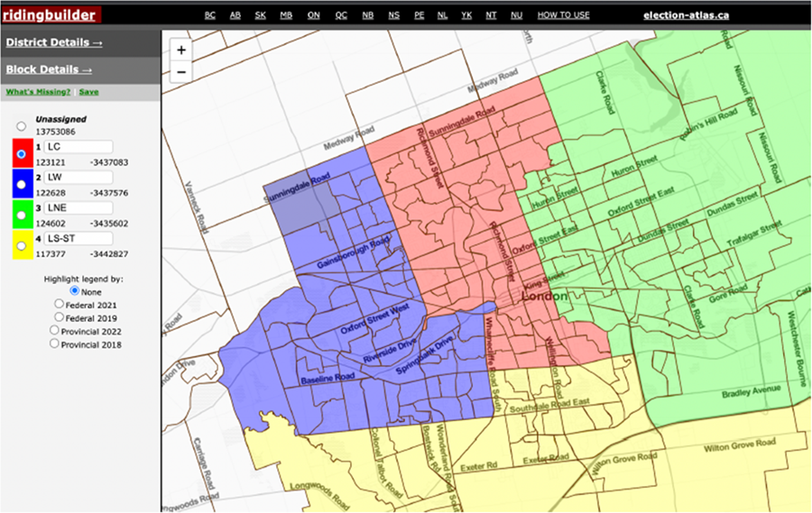
Task: Open the NB province menu item
Action: pyautogui.click(x=368, y=15)
